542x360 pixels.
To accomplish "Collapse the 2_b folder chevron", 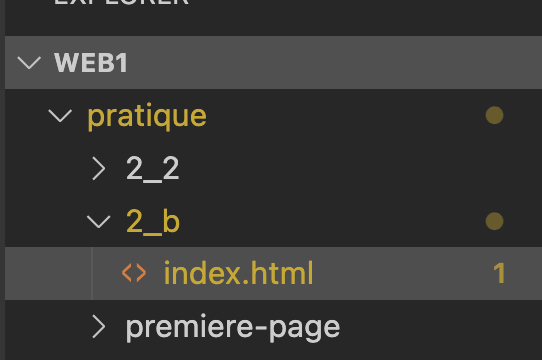I will (99, 222).
